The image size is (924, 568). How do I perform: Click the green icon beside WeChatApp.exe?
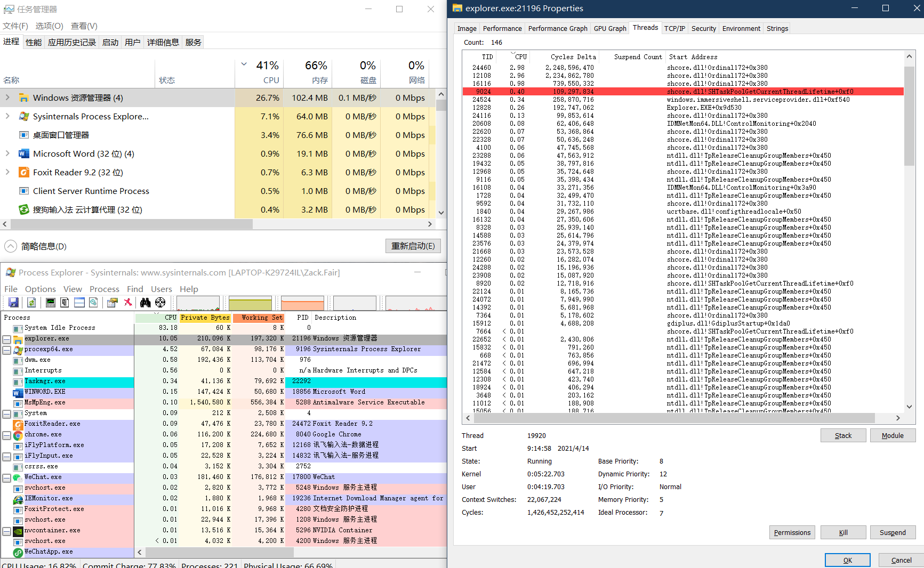(18, 552)
